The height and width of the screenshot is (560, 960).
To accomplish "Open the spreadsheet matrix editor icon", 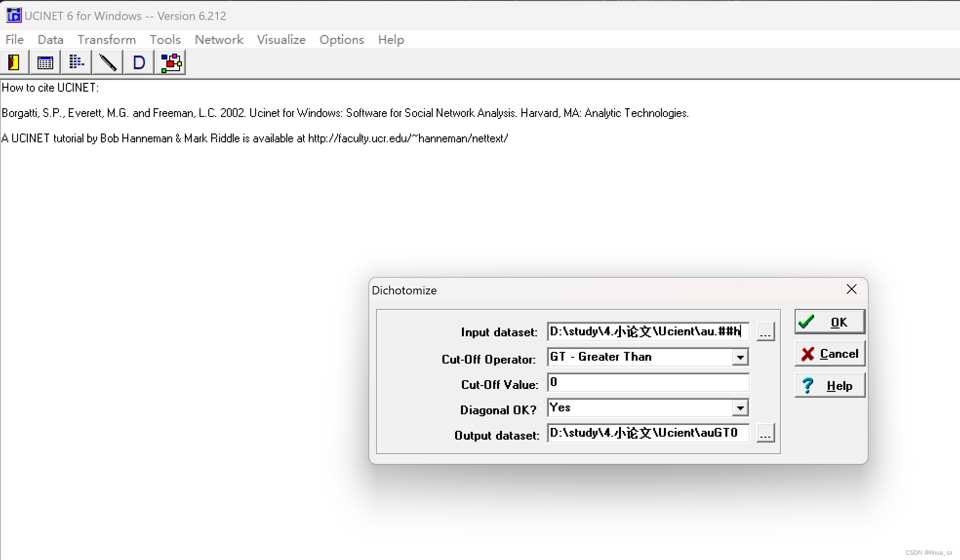I will pos(45,62).
